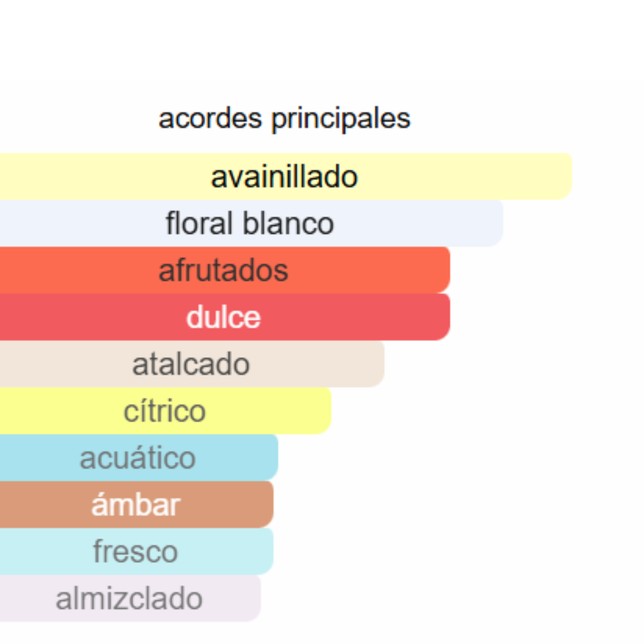
Task: Click the 'acordes principales' heading
Action: [x=284, y=119]
